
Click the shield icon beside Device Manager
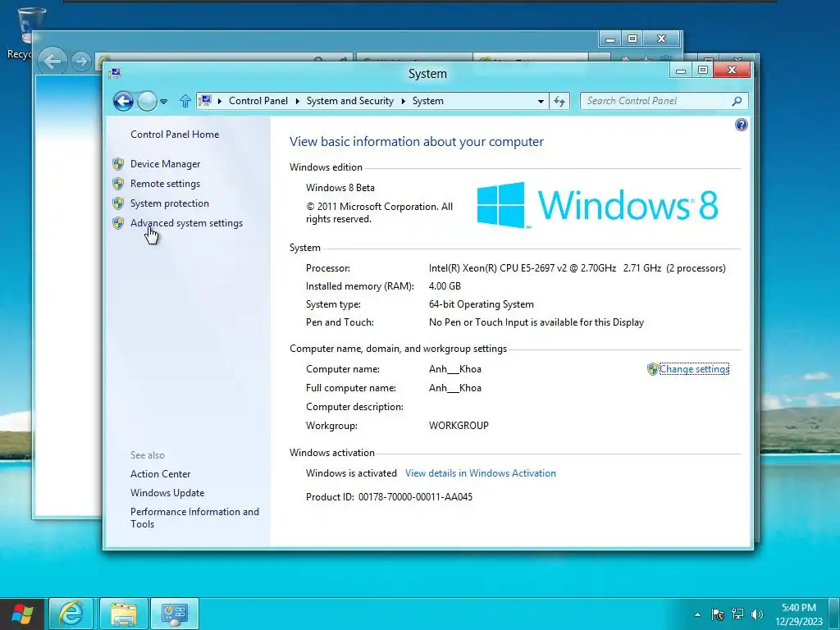point(118,164)
